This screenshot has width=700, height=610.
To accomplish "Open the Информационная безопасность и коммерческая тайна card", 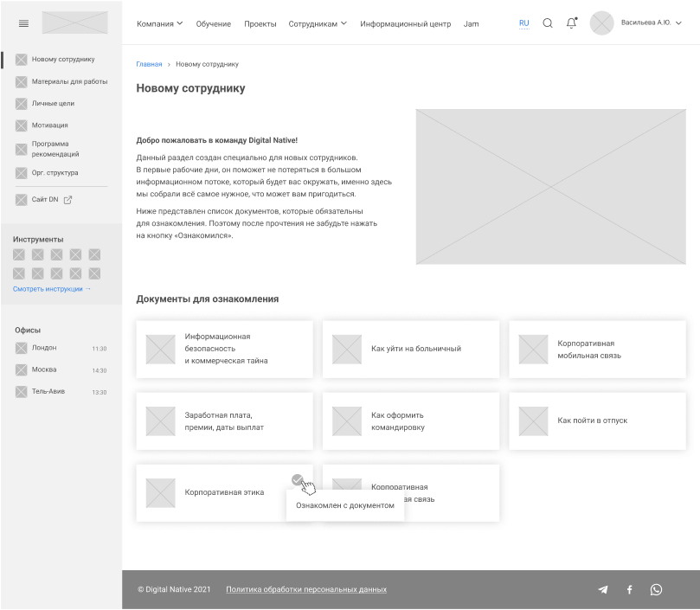I will pos(225,350).
